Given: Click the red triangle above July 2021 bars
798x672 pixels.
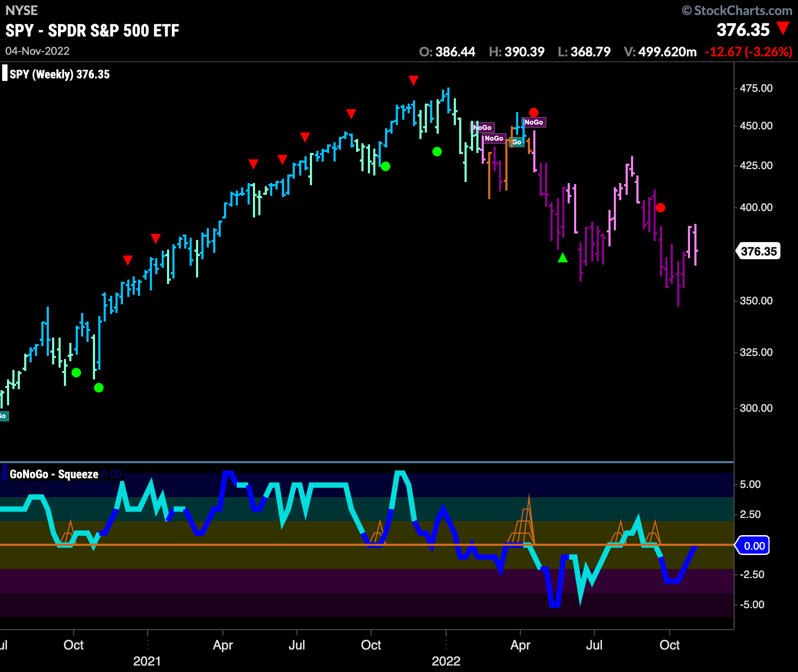Looking at the screenshot, I should pyautogui.click(x=304, y=137).
